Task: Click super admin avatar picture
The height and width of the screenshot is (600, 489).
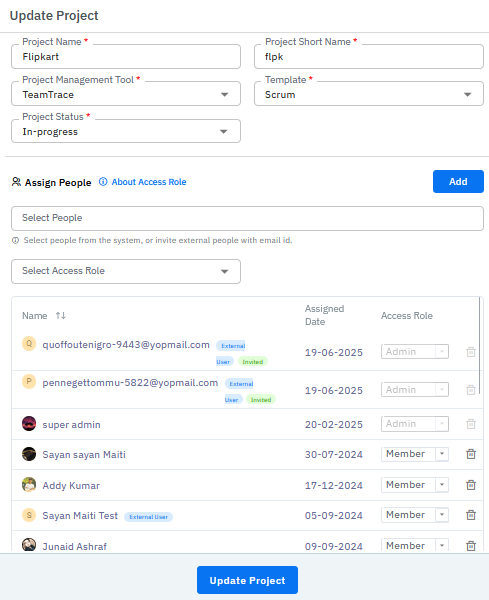Action: click(29, 424)
